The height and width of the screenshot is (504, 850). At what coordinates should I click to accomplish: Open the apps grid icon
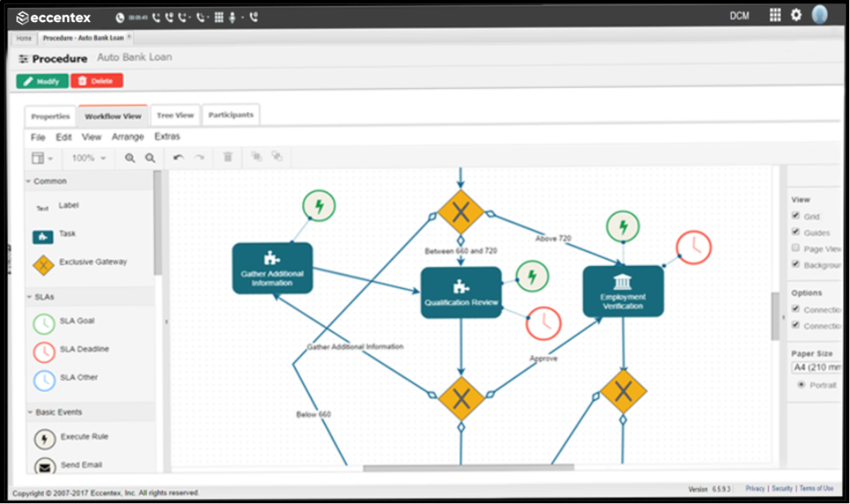pos(775,15)
